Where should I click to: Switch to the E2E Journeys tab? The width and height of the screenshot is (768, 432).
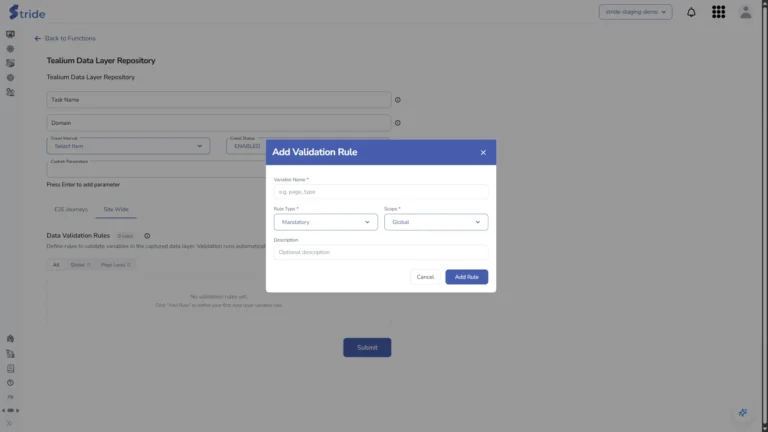click(x=71, y=209)
